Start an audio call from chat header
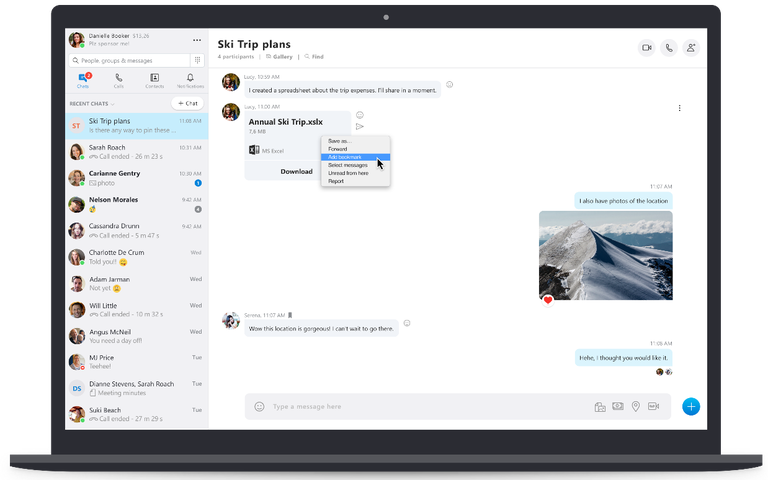This screenshot has width=768, height=480. click(x=668, y=47)
